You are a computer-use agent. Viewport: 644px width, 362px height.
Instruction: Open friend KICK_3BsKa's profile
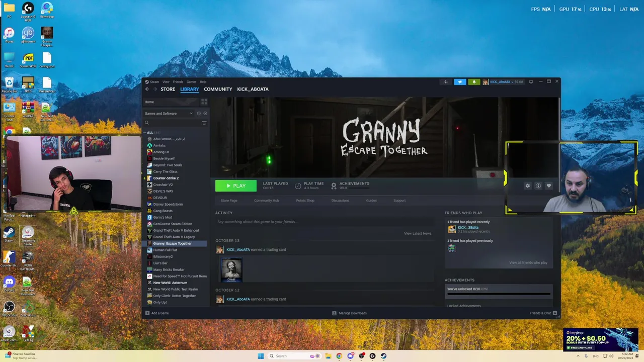(x=468, y=228)
